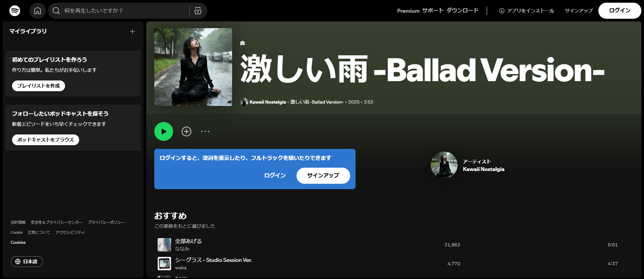644x279 pixels.
Task: Open the 日本語 language selector
Action: [27, 262]
